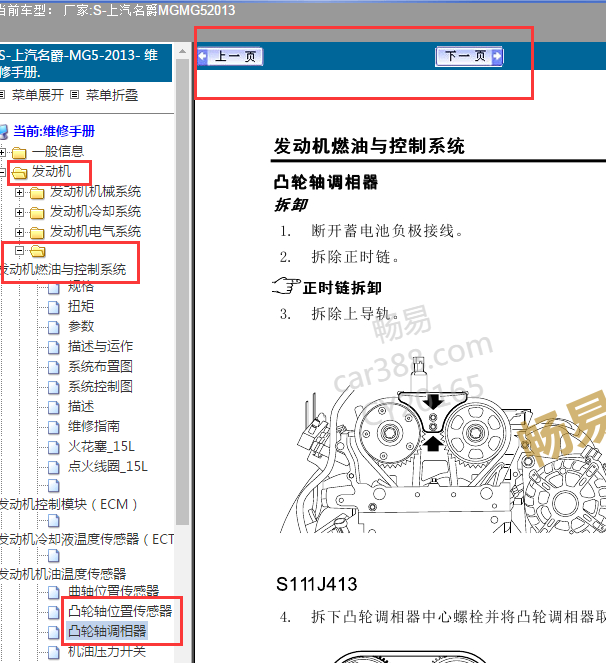
Task: Click the page icon beside 火花塞_15L
Action: click(x=54, y=447)
